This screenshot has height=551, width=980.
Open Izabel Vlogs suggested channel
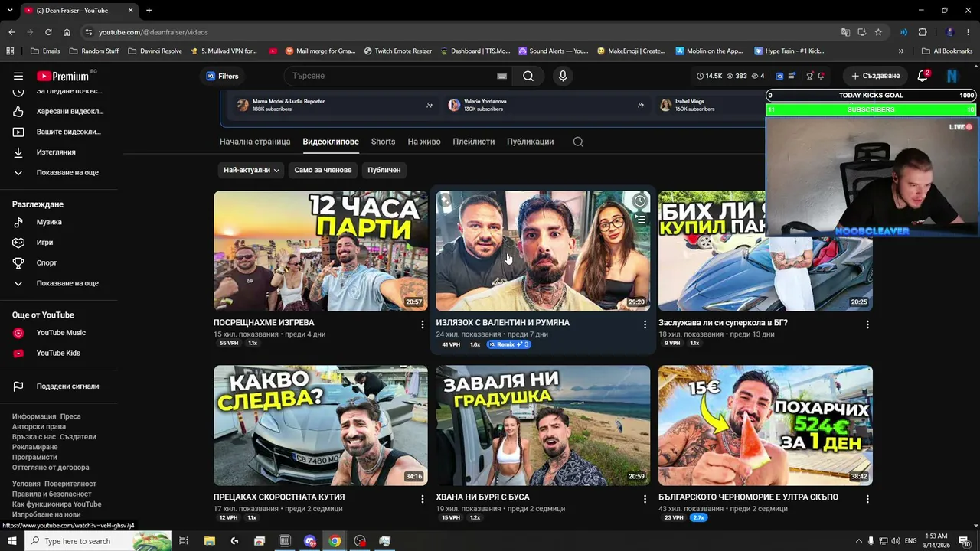click(689, 105)
